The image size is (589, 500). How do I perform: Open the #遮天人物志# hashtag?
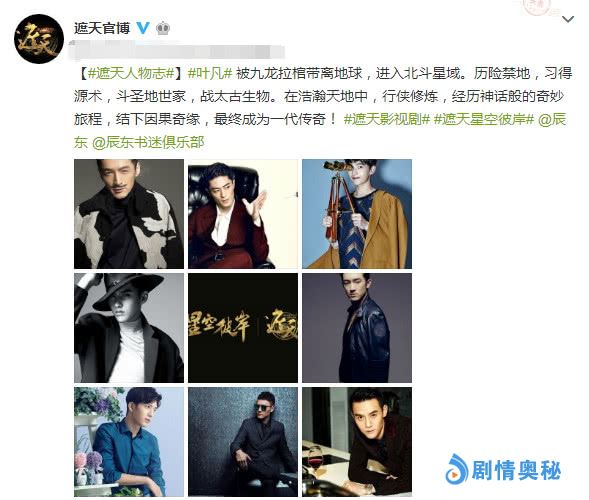[131, 73]
